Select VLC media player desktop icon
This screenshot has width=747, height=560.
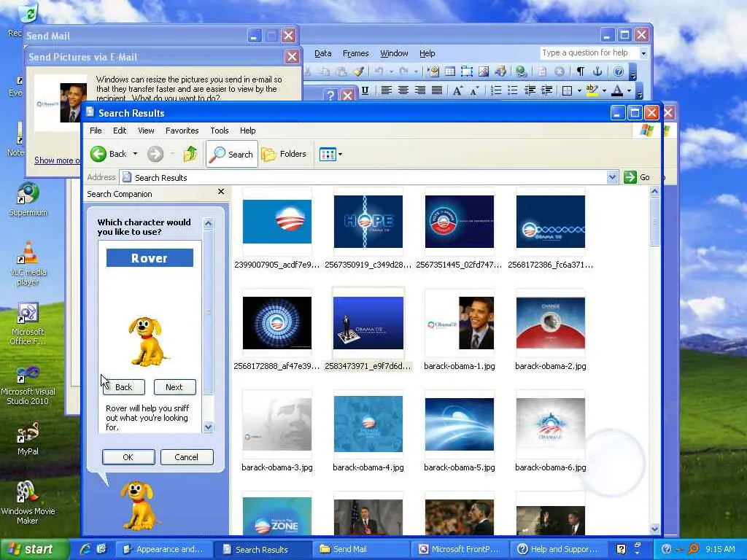click(x=28, y=264)
